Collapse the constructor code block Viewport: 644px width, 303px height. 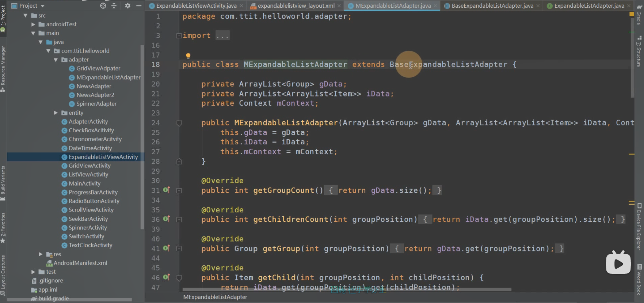[x=179, y=123]
